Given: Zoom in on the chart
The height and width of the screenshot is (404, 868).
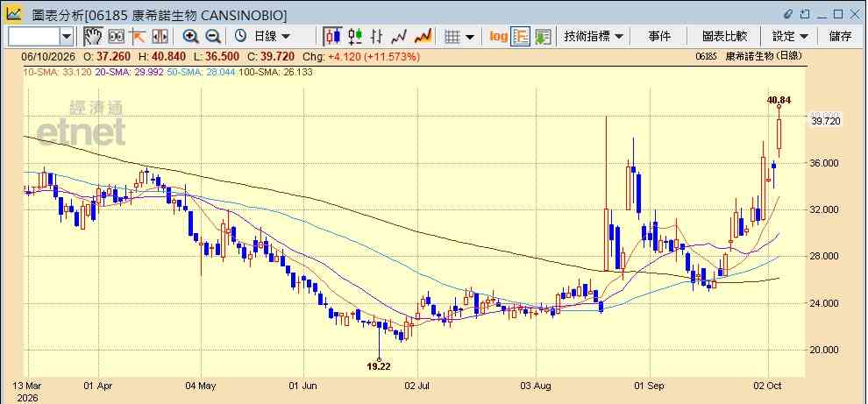Looking at the screenshot, I should (191, 37).
